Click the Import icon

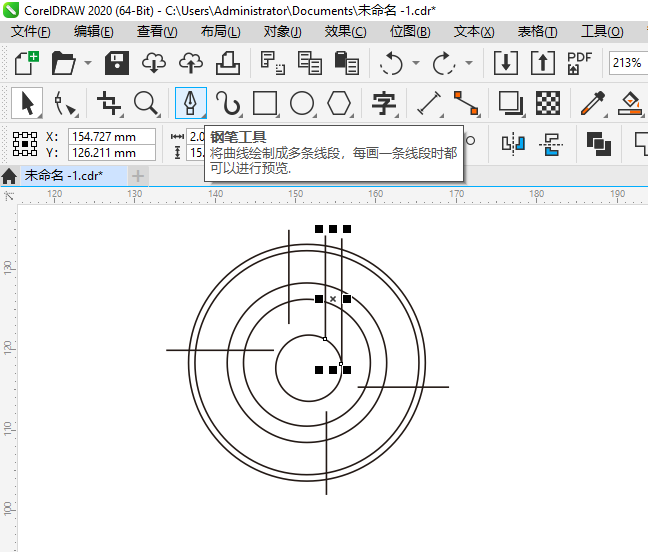(x=506, y=63)
